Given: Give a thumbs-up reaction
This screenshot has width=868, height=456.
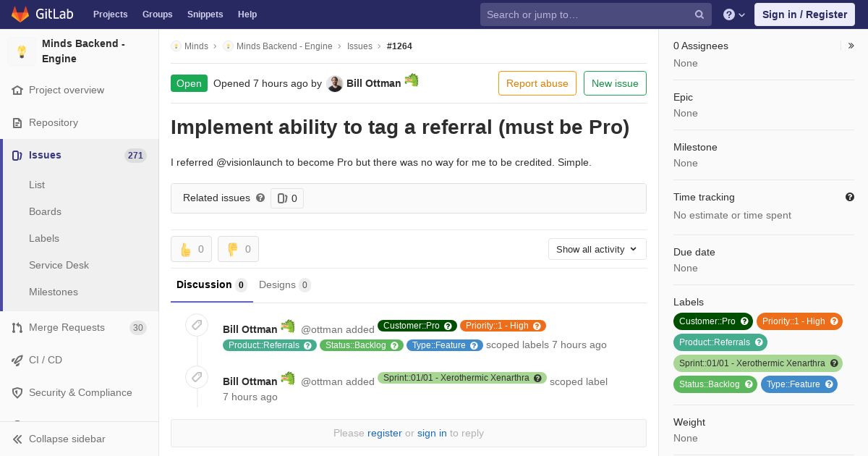Looking at the screenshot, I should coord(191,249).
